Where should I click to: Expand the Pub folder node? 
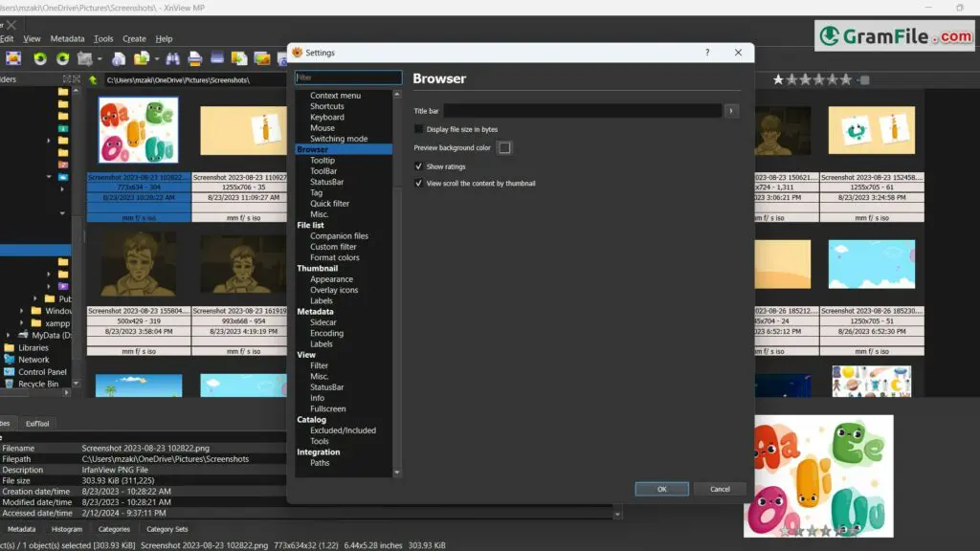(35, 298)
